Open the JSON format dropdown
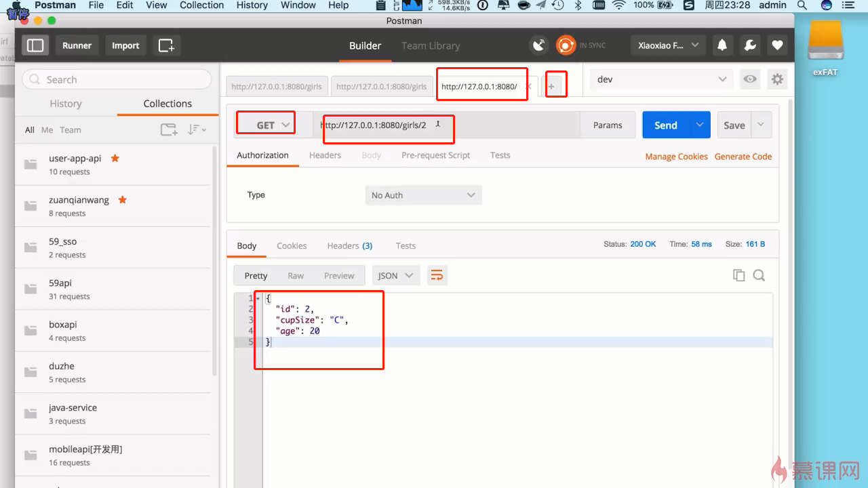The image size is (868, 488). 395,275
